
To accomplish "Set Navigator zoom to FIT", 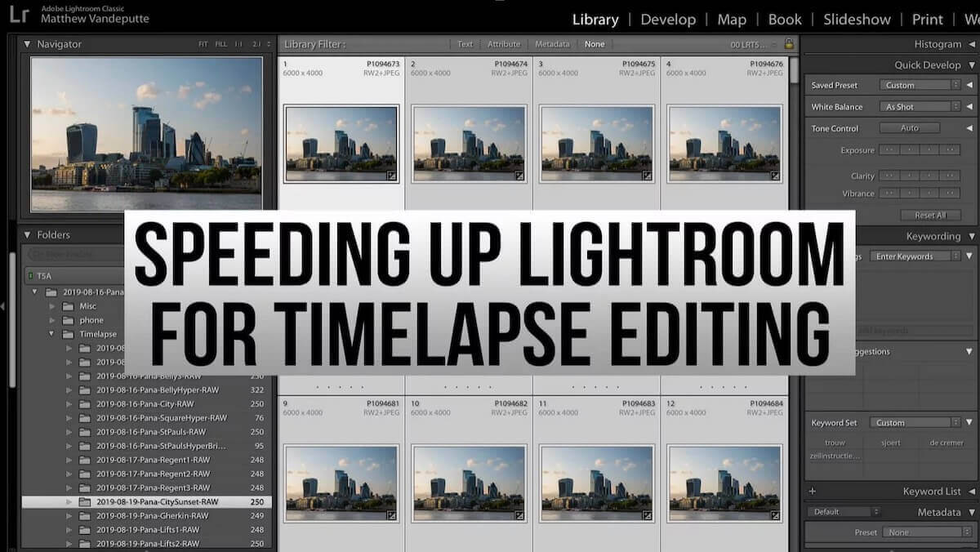I will tap(203, 44).
